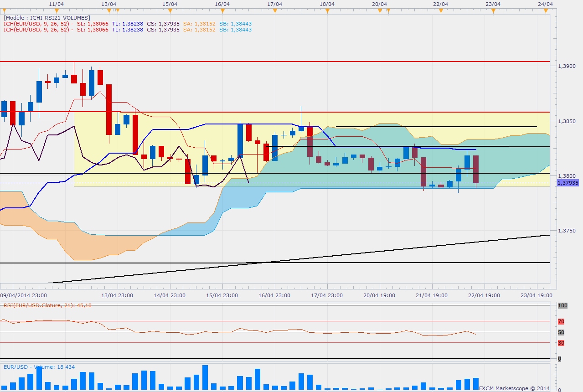Click the FXCM Marketscope copyright text

tap(514, 388)
